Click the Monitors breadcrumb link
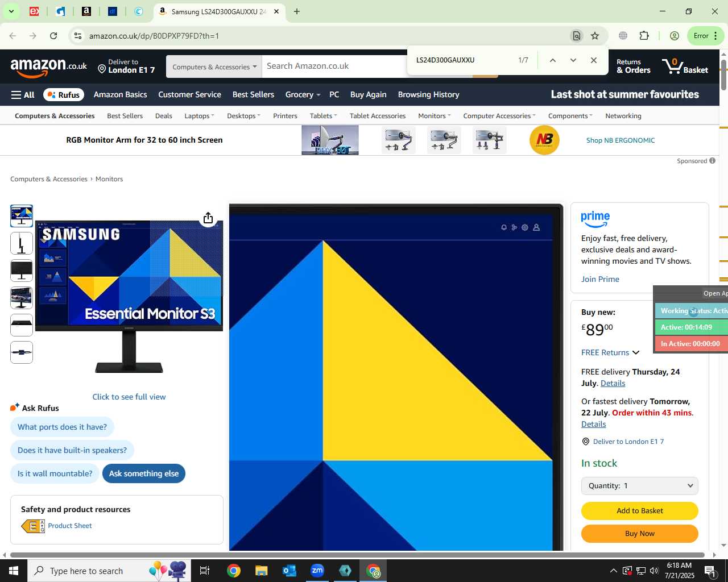728x582 pixels. click(x=109, y=179)
